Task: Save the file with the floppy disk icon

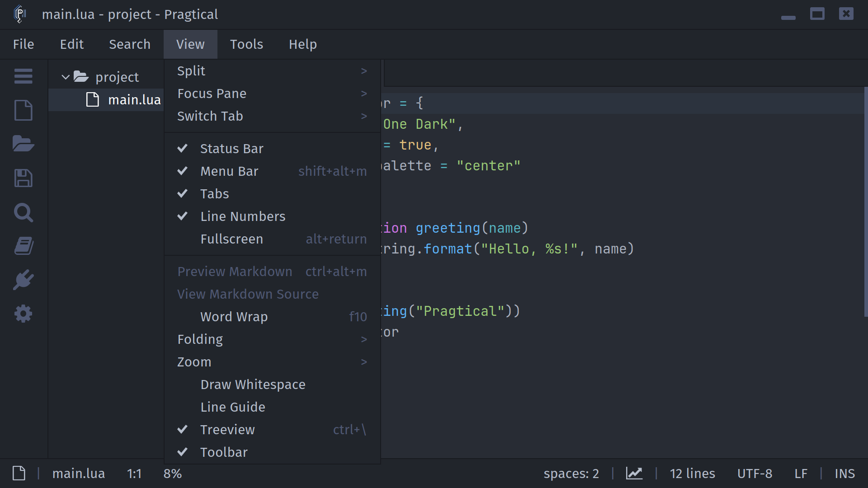Action: point(23,178)
